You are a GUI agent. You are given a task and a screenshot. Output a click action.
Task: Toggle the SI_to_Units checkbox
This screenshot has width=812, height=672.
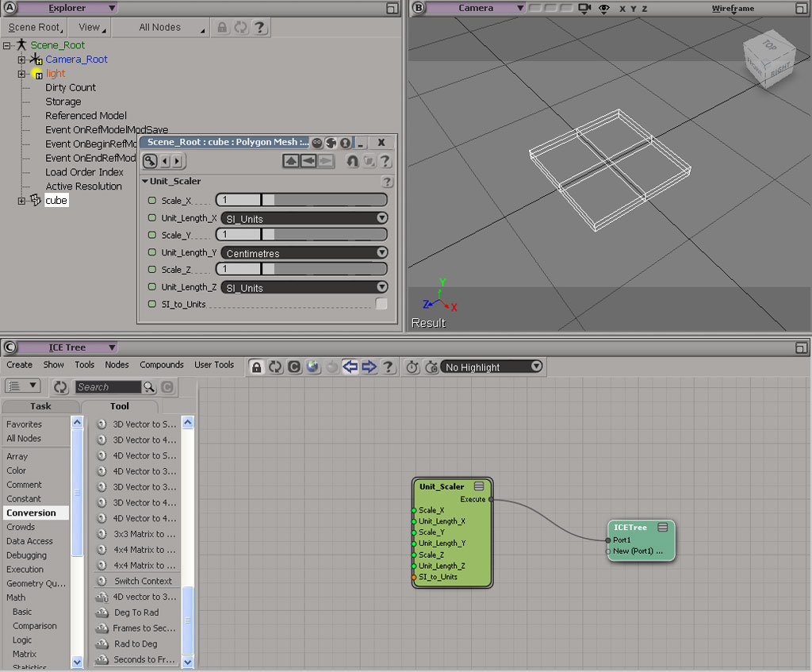point(381,304)
